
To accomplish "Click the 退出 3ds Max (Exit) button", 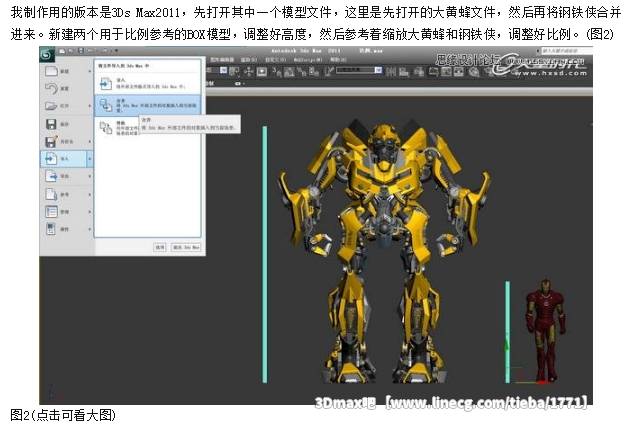I will tap(186, 247).
